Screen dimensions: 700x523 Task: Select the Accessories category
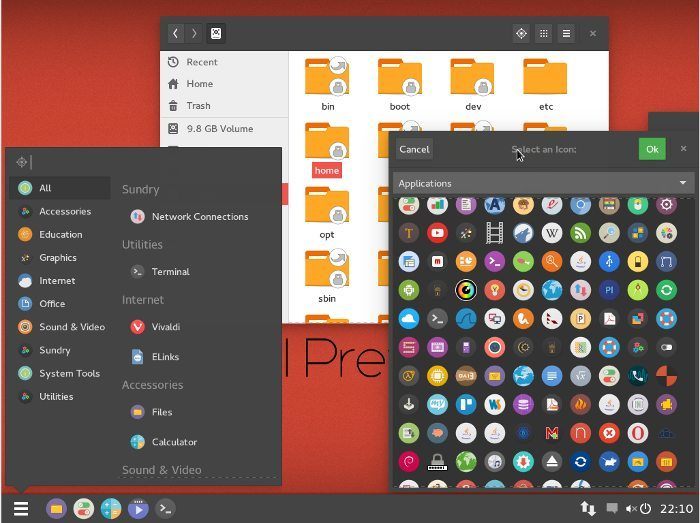(59, 212)
